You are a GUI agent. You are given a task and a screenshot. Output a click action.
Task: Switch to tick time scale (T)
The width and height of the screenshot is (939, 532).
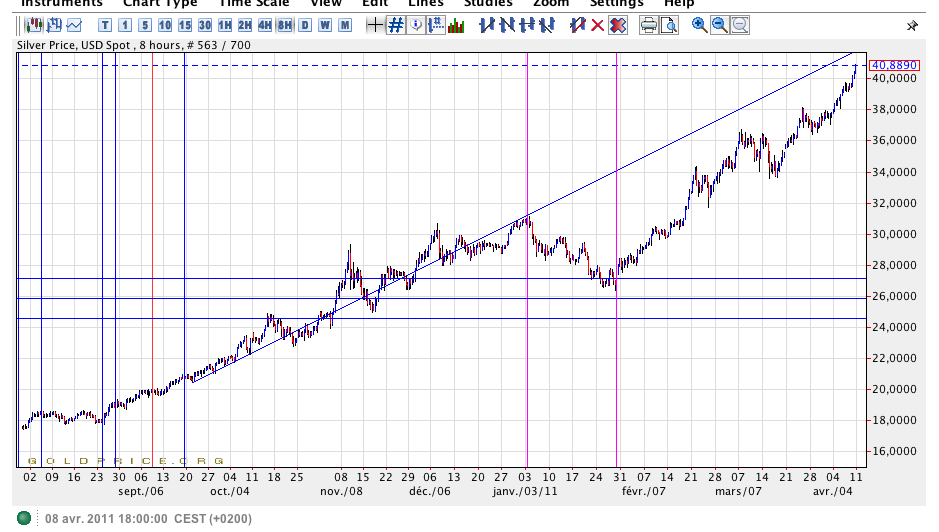105,25
